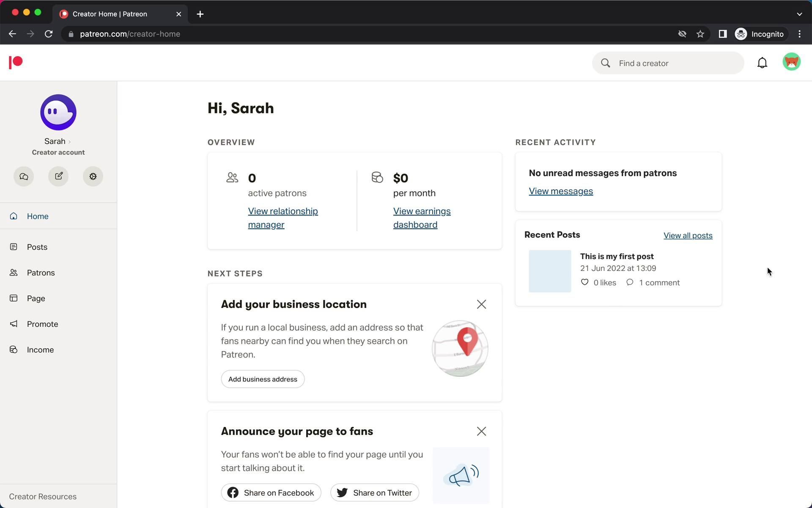Click View earnings dashboard link

point(422,218)
